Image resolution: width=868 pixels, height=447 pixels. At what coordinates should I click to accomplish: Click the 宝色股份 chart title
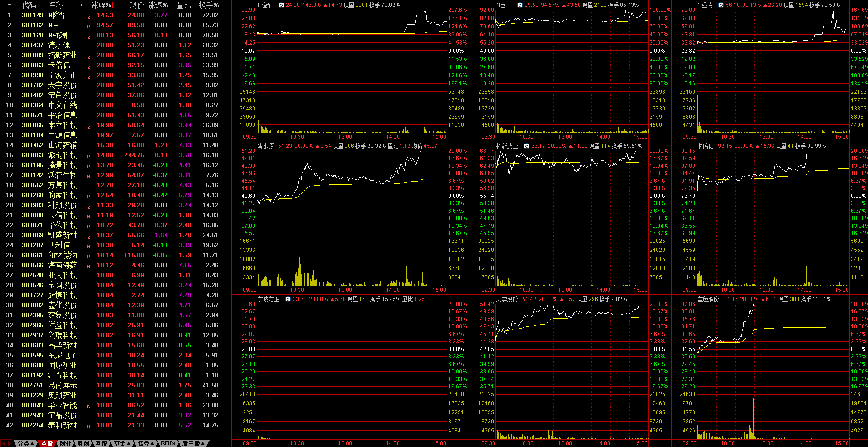(x=708, y=299)
